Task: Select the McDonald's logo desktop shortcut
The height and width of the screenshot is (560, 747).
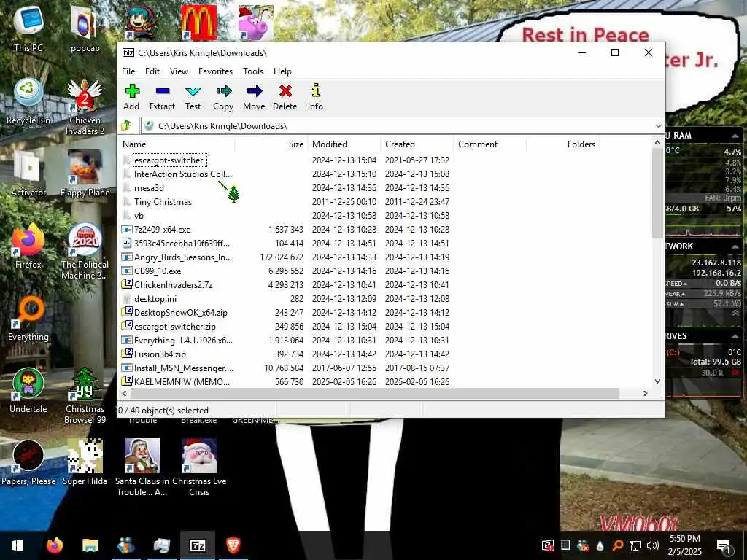Action: pyautogui.click(x=198, y=23)
